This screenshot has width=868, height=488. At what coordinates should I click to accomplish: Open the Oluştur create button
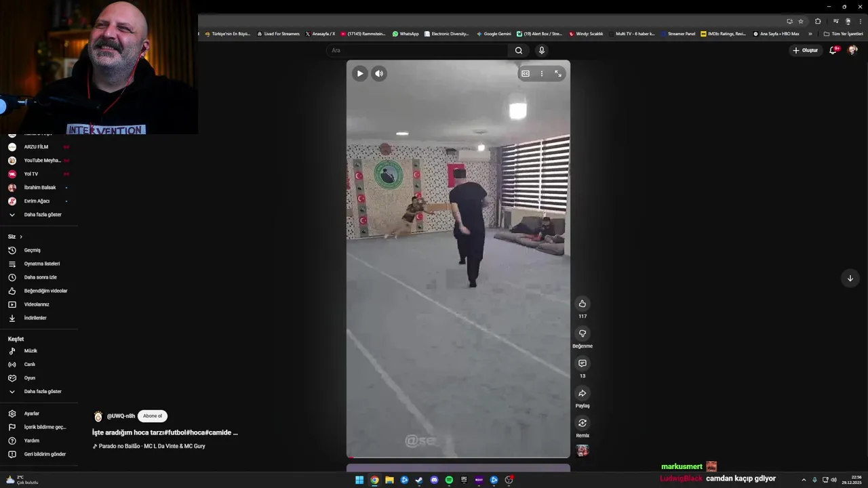[x=806, y=50]
